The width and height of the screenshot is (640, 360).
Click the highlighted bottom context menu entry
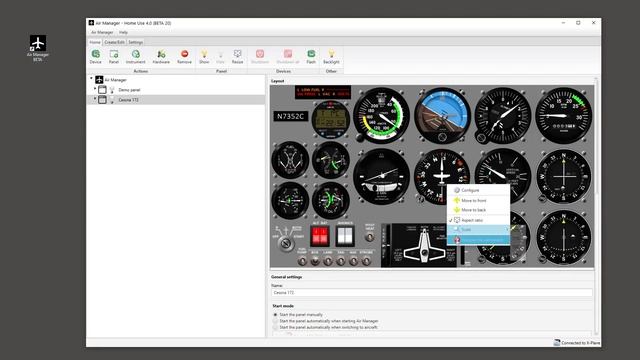pyautogui.click(x=478, y=240)
